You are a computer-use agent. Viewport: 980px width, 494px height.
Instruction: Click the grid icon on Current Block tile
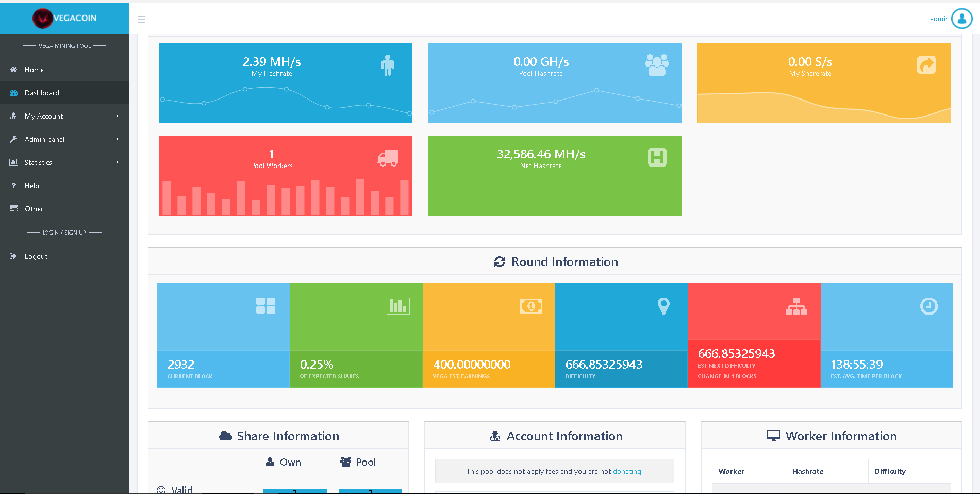tap(265, 306)
